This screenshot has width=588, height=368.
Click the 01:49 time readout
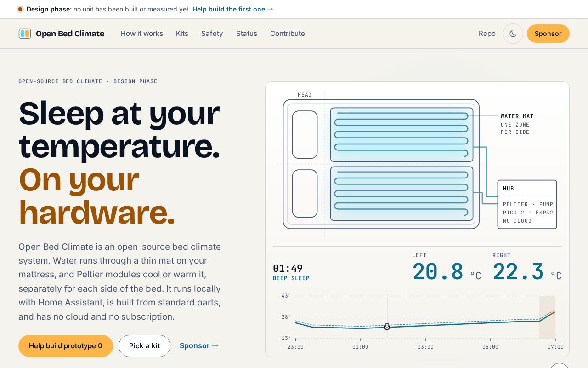click(288, 268)
